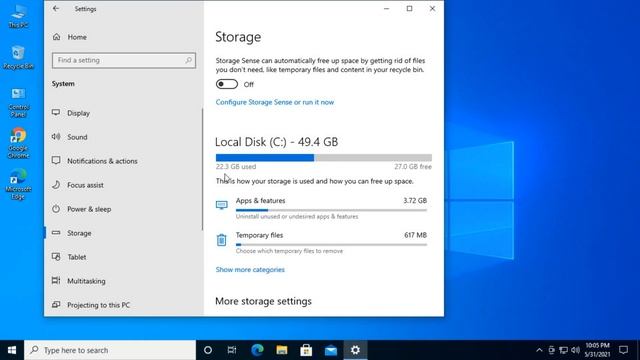The height and width of the screenshot is (360, 640).
Task: Select the Google Chrome desktop icon
Action: coord(18,143)
